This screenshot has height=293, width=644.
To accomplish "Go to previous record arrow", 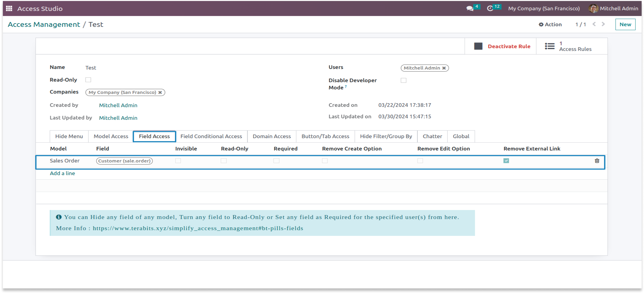I will 594,24.
